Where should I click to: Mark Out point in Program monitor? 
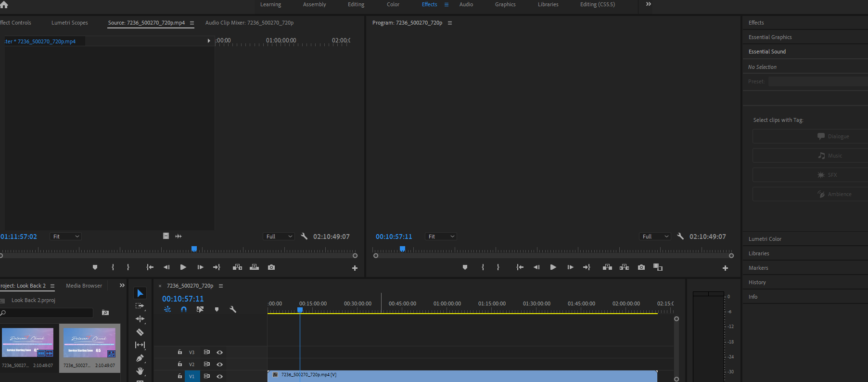click(x=498, y=267)
